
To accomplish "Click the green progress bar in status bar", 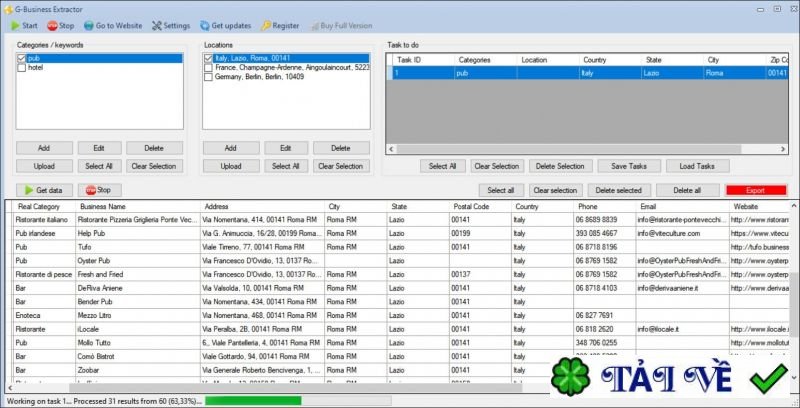I will (253, 401).
